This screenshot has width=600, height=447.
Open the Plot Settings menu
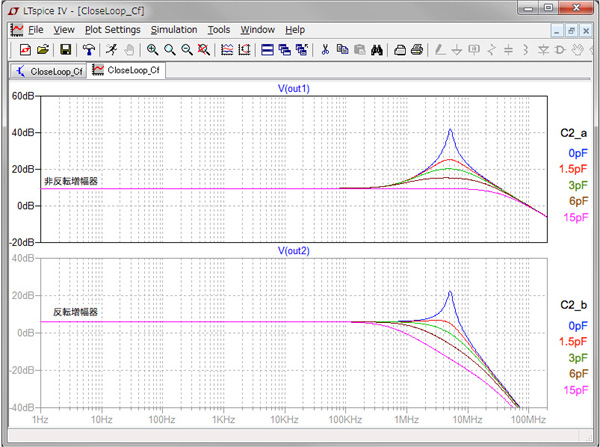click(112, 30)
